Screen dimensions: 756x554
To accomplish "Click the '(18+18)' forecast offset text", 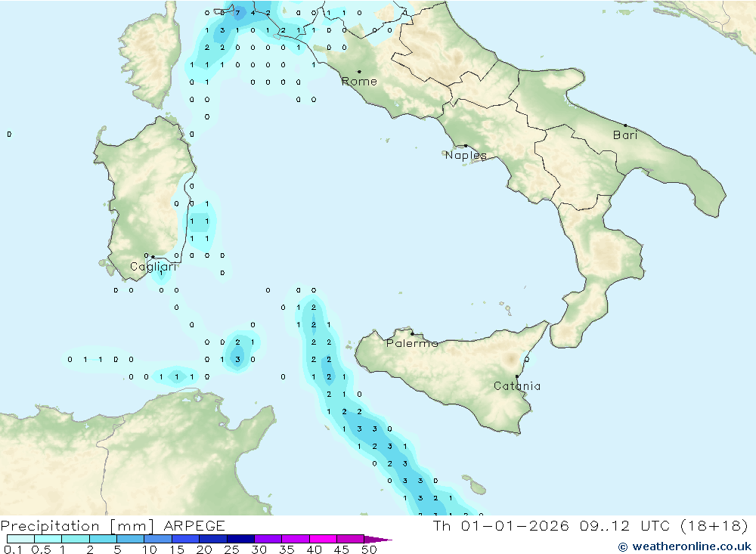I will [x=714, y=525].
